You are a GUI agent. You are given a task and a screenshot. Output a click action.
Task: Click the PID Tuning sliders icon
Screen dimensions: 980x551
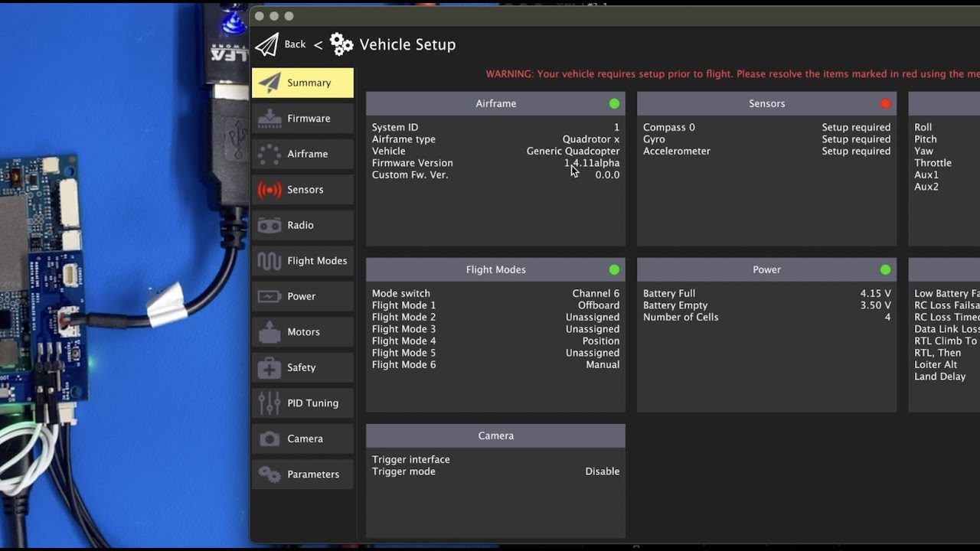coord(269,403)
